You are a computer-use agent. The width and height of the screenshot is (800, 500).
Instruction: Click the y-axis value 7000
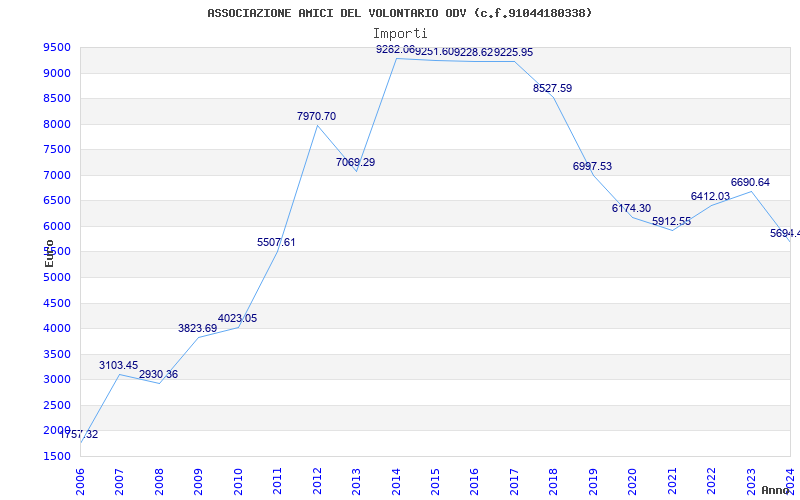[x=59, y=176]
